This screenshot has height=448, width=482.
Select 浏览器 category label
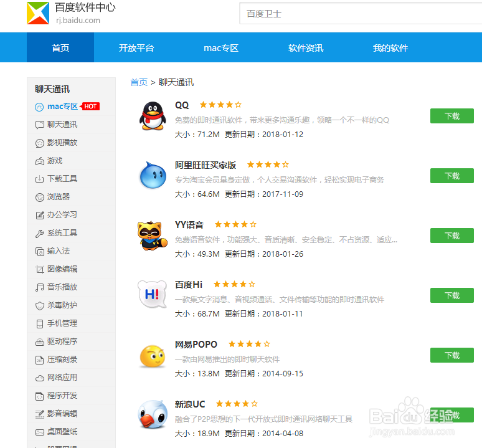tap(59, 197)
